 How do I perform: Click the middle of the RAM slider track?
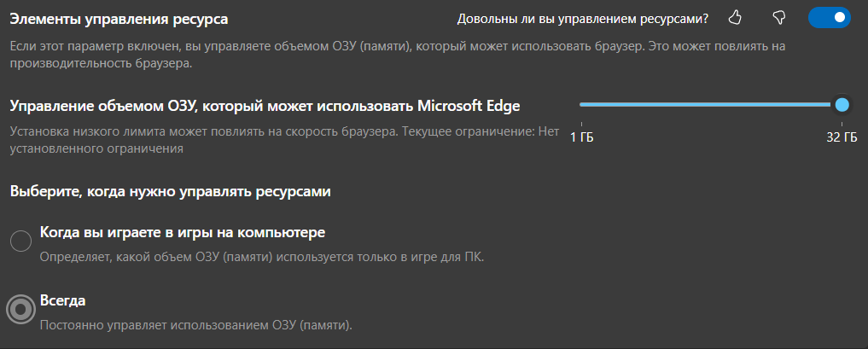[708, 104]
